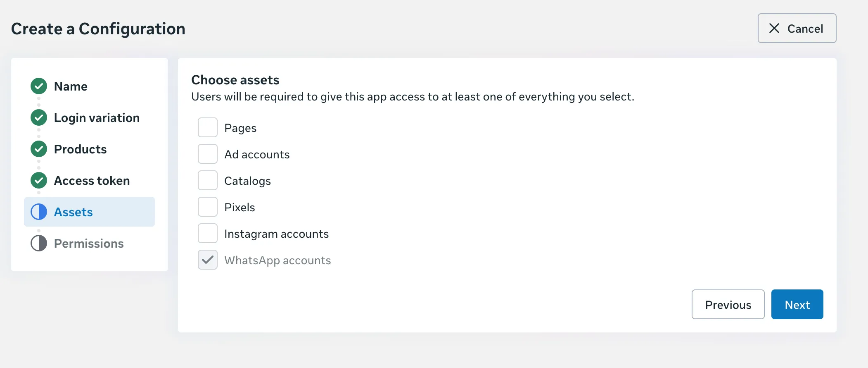Screen dimensions: 868x368
Task: Open the Access token step
Action: pyautogui.click(x=92, y=181)
